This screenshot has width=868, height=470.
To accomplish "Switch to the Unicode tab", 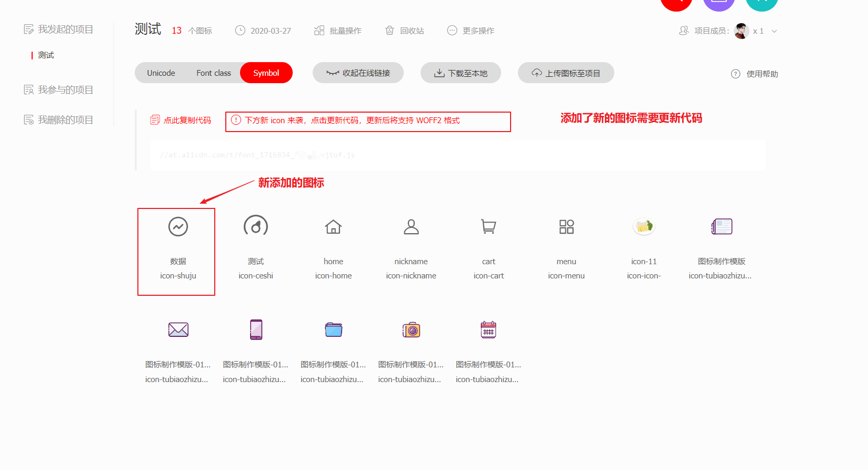I will pyautogui.click(x=161, y=73).
